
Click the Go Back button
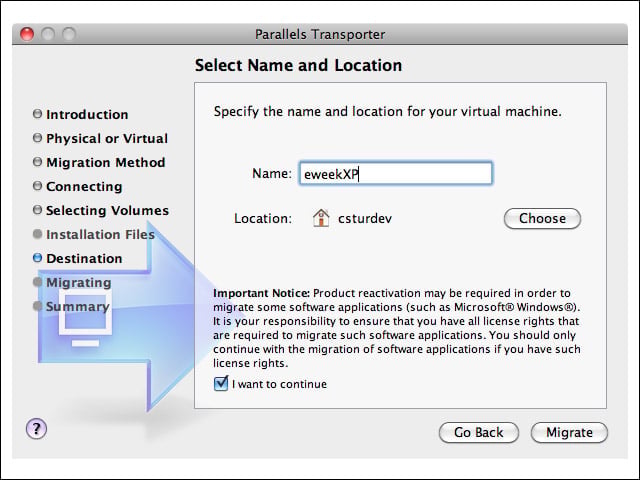pyautogui.click(x=479, y=432)
